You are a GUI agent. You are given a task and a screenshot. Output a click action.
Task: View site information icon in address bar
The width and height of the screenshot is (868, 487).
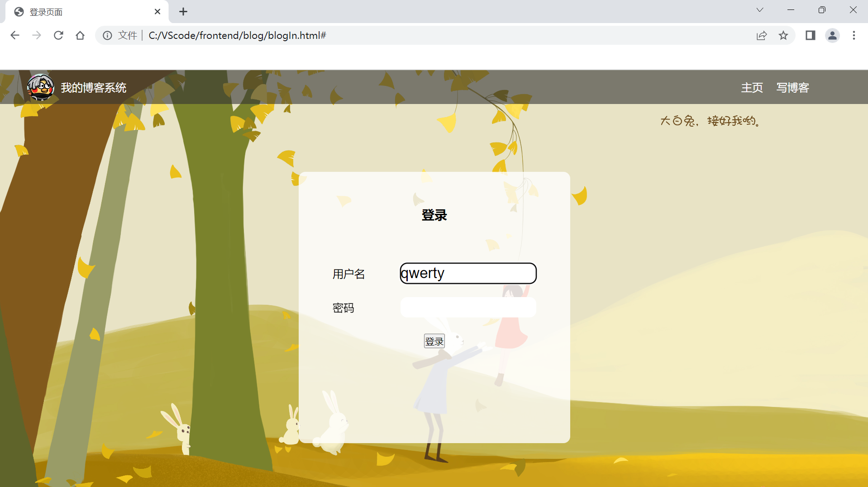[107, 35]
